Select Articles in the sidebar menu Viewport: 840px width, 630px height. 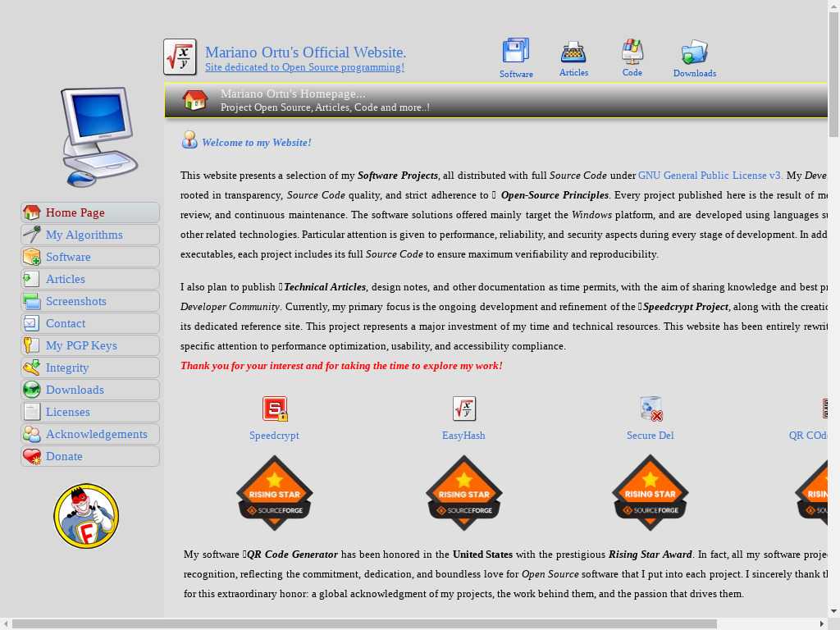(x=90, y=279)
